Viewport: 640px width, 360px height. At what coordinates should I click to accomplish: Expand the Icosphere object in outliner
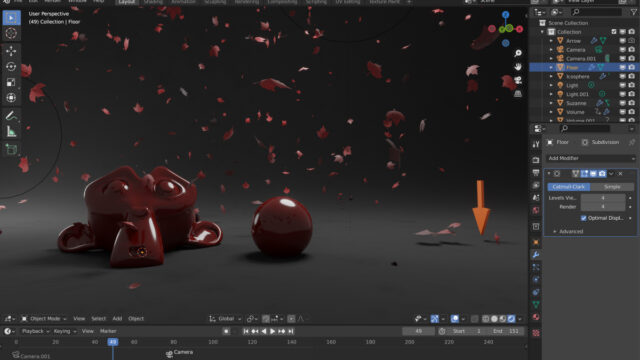(x=551, y=76)
